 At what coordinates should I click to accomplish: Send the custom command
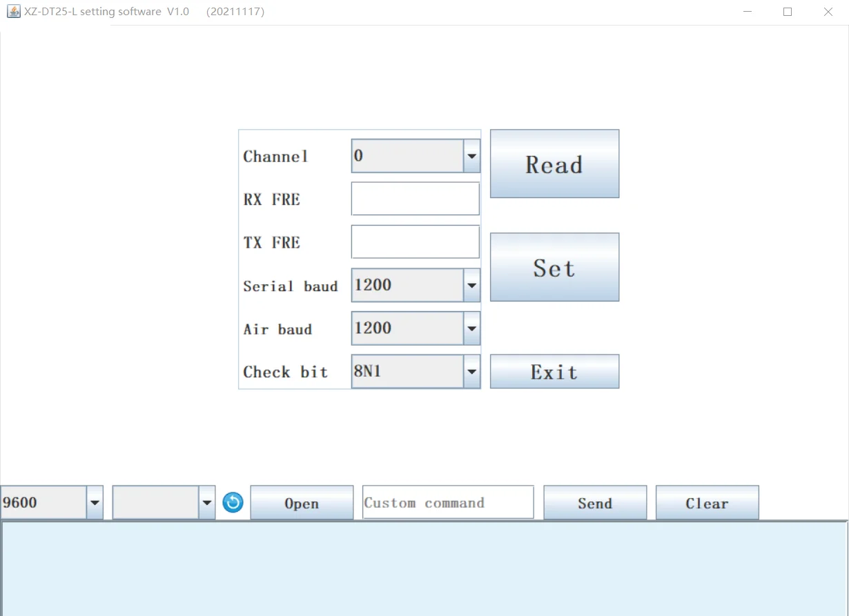(595, 503)
